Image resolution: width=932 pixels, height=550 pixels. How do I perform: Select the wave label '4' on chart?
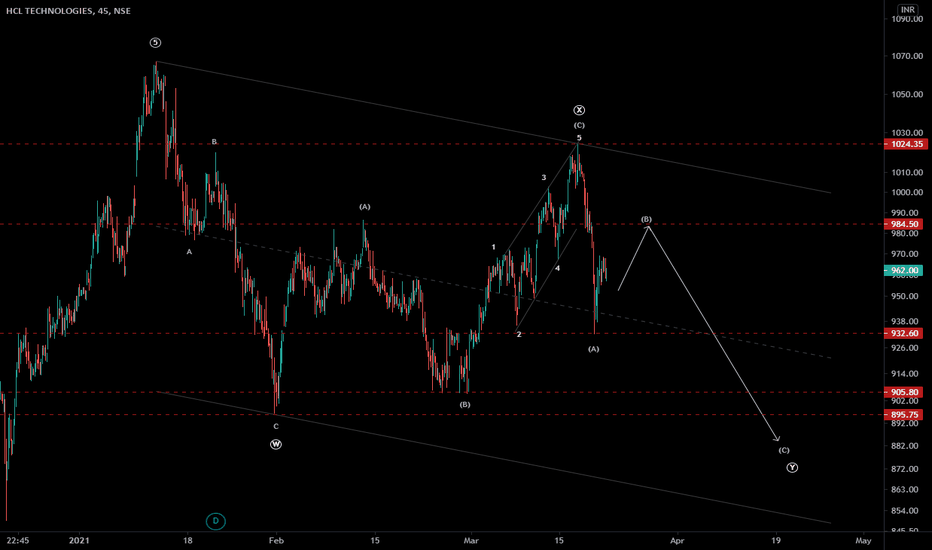click(x=558, y=268)
